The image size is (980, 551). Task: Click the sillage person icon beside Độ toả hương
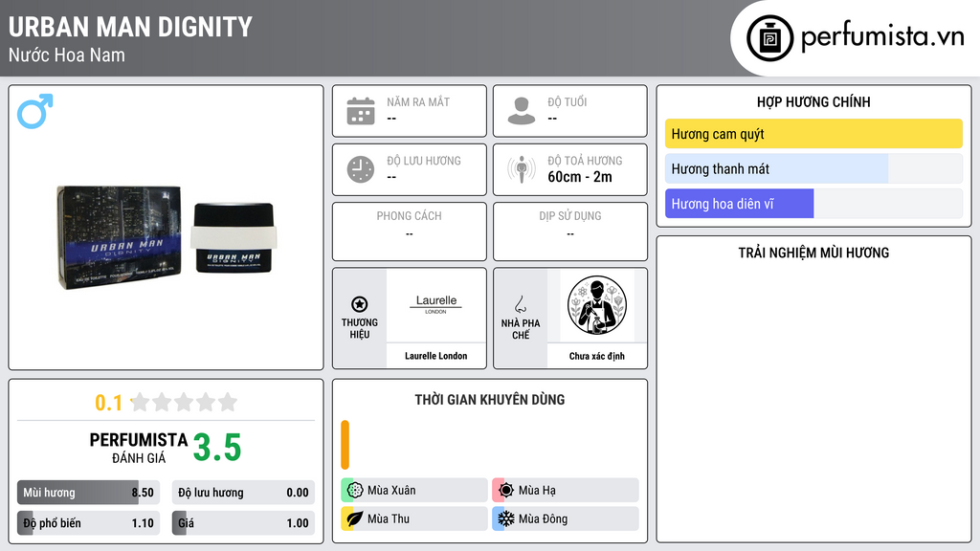(x=522, y=169)
